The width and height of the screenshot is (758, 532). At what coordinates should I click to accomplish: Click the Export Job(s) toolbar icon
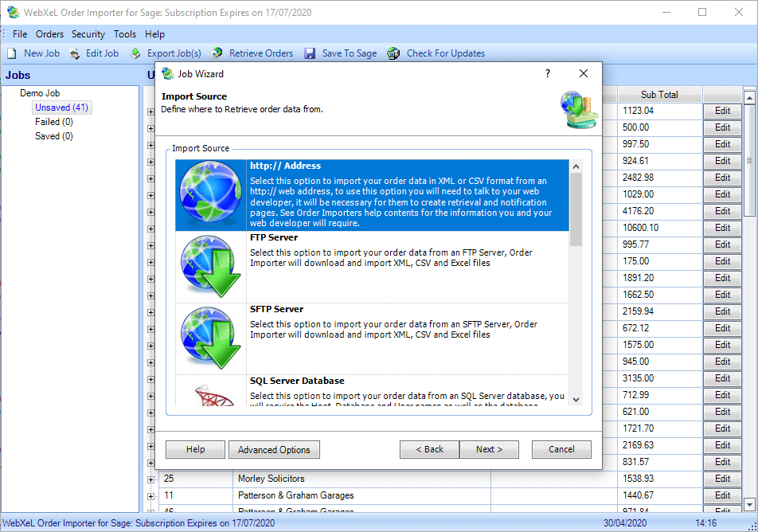tap(136, 53)
